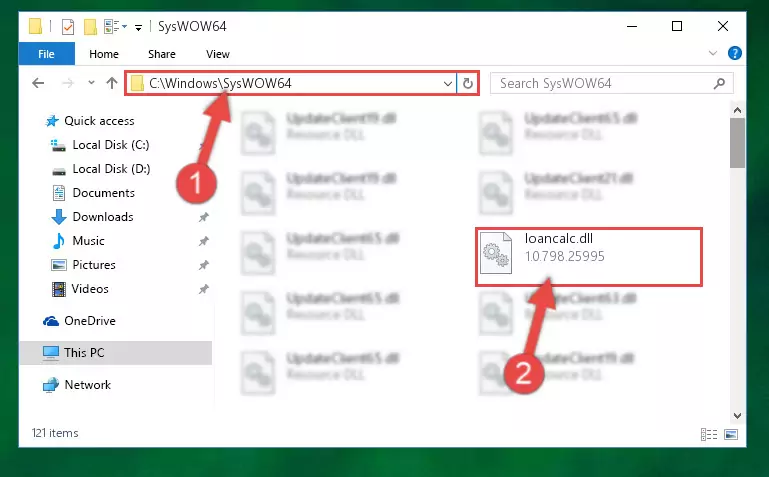Switch to the Share ribbon tab
The width and height of the screenshot is (769, 477).
click(x=162, y=54)
